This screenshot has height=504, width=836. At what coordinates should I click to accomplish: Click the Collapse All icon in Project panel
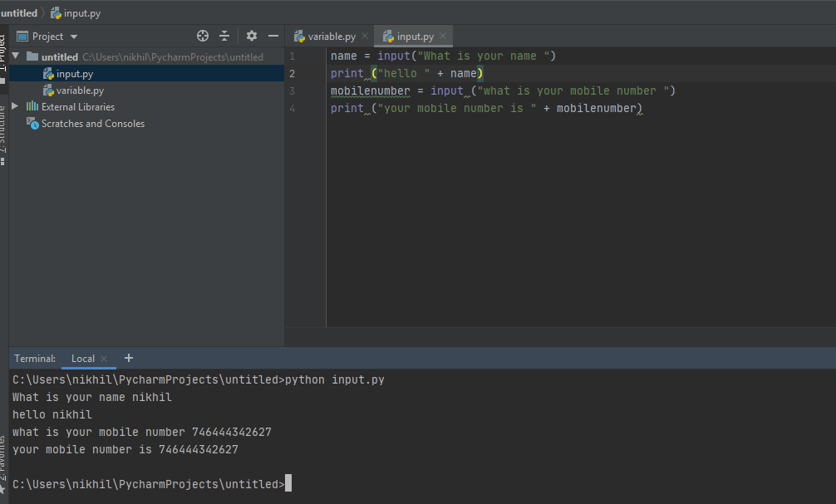point(224,37)
